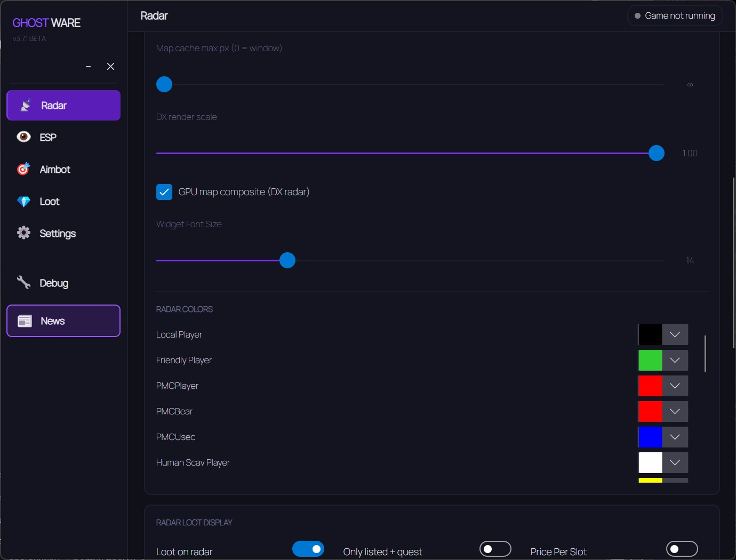The height and width of the screenshot is (560, 736).
Task: Click the Settings gear icon
Action: [23, 233]
